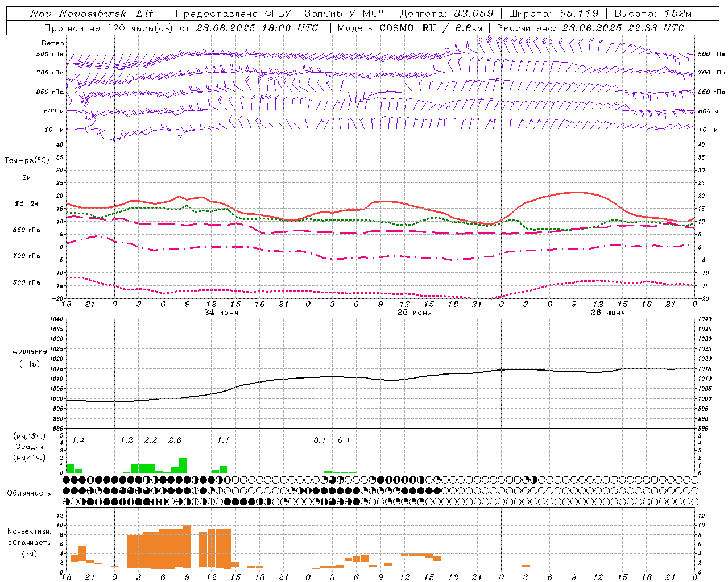
Task: Click the 1.2 precipitation total
Action: [x=127, y=440]
